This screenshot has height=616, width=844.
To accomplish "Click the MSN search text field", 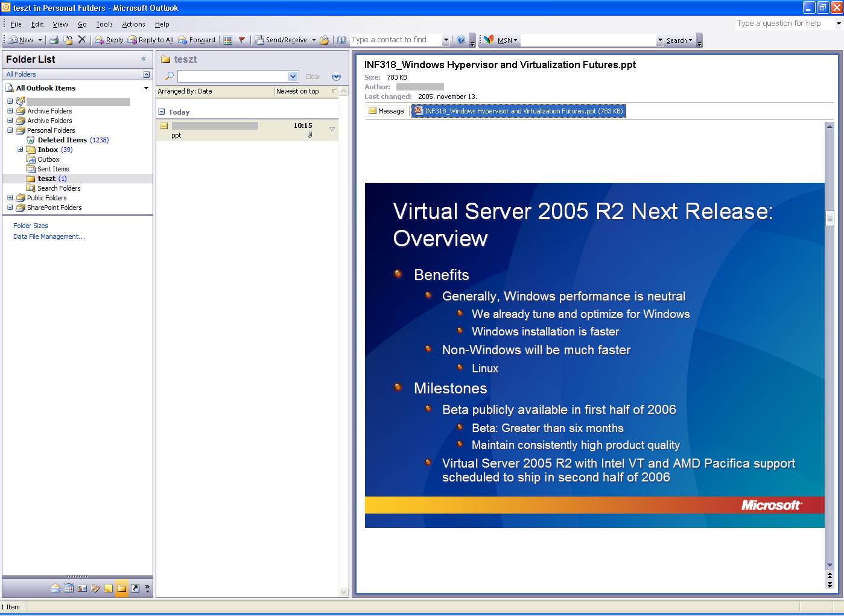I will pos(588,40).
